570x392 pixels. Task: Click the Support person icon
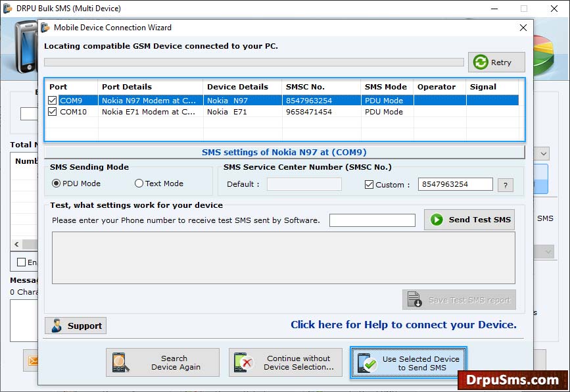[x=57, y=326]
